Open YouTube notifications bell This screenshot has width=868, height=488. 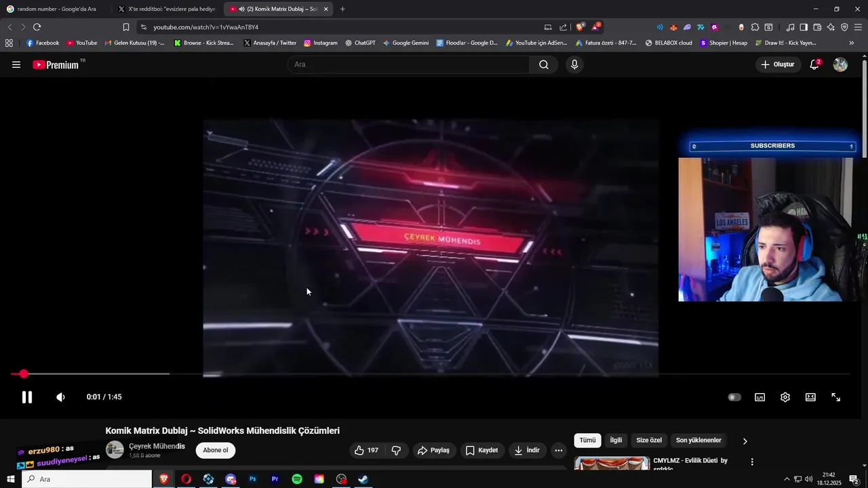(815, 64)
